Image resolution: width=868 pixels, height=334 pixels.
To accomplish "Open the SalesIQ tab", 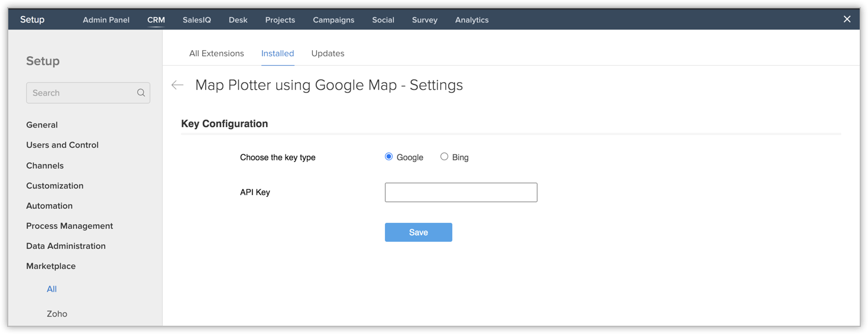I will click(x=197, y=20).
